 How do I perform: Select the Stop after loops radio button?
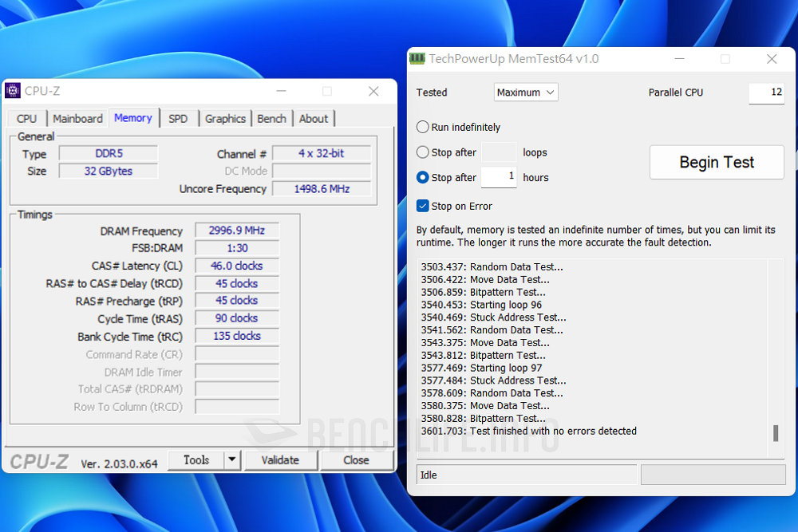coord(423,152)
